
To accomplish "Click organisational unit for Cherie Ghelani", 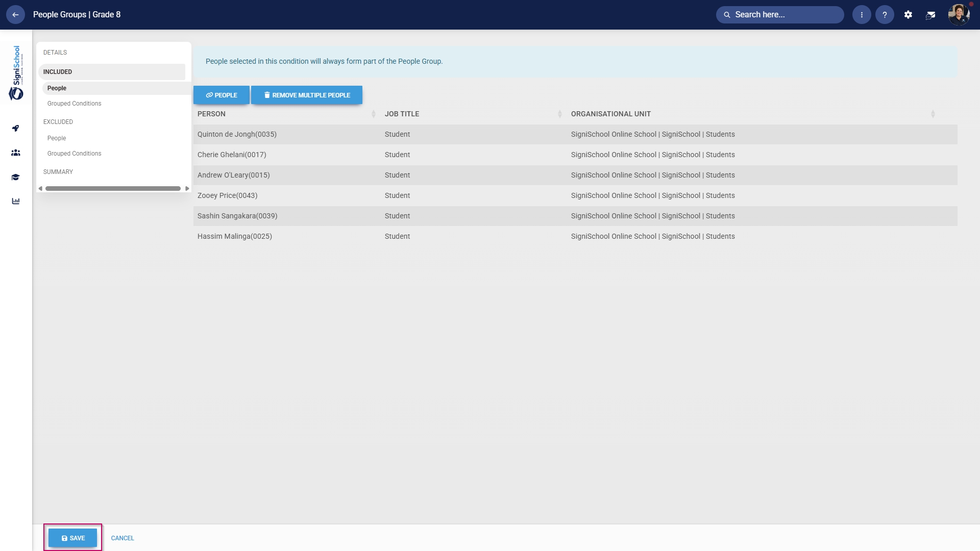I will tap(653, 155).
